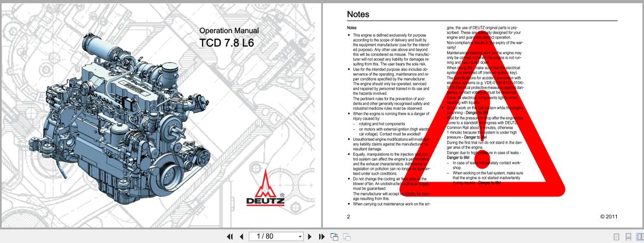The height and width of the screenshot is (243, 644).
Task: Switch to continuous page view
Action: pos(630,236)
